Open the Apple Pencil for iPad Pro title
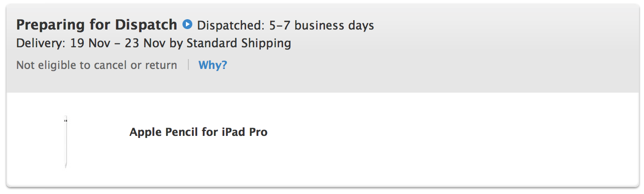 tap(198, 132)
